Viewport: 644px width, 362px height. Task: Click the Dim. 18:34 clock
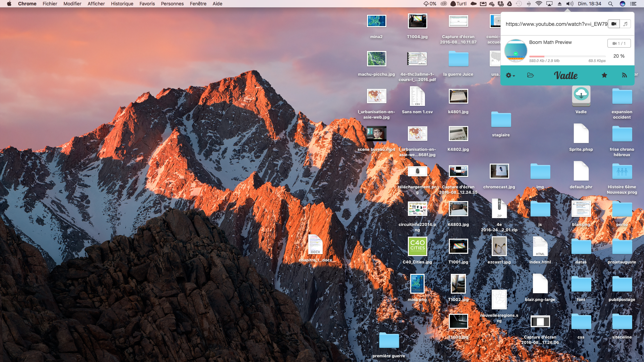tap(589, 4)
